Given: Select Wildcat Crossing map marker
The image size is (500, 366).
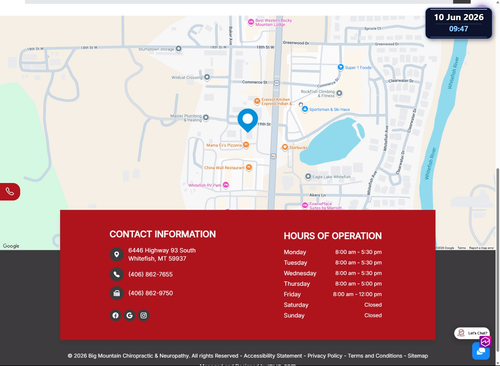Looking at the screenshot, I should coord(207,77).
